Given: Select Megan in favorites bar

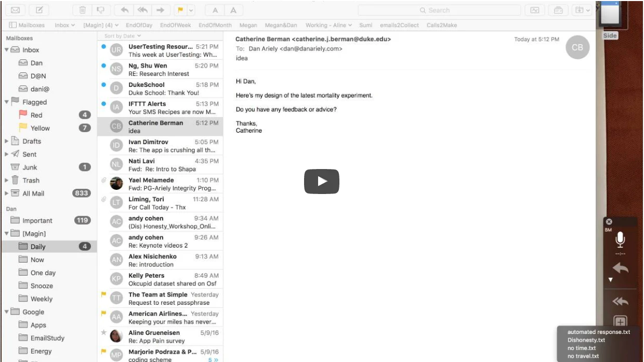Looking at the screenshot, I should coord(248,25).
